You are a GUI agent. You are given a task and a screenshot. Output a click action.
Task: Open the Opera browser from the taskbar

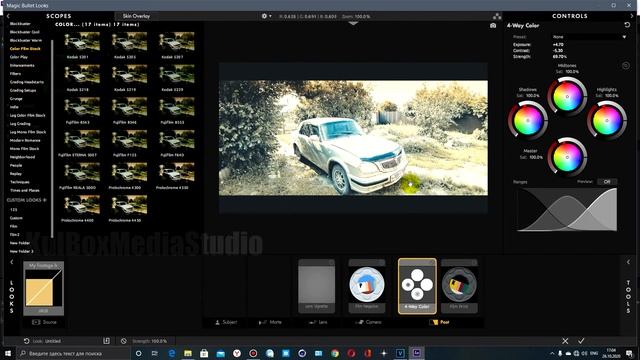351,353
